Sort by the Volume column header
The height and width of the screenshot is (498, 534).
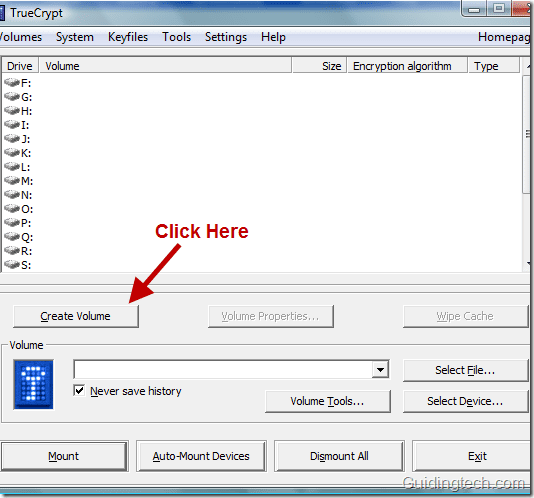165,65
